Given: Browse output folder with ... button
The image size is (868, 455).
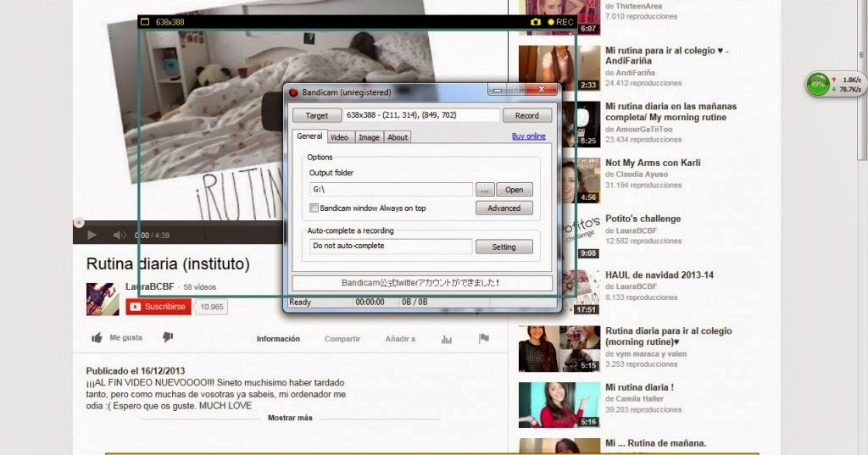Looking at the screenshot, I should click(x=485, y=190).
